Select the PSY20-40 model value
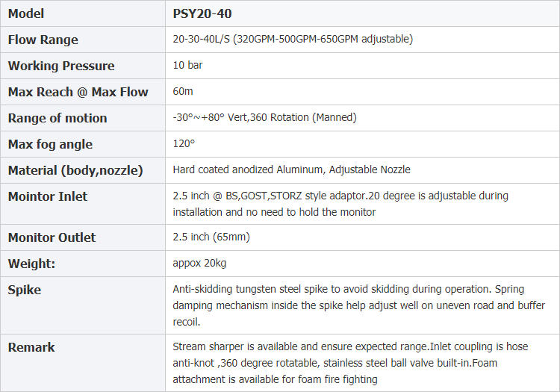This screenshot has height=392, width=560. 199,13
